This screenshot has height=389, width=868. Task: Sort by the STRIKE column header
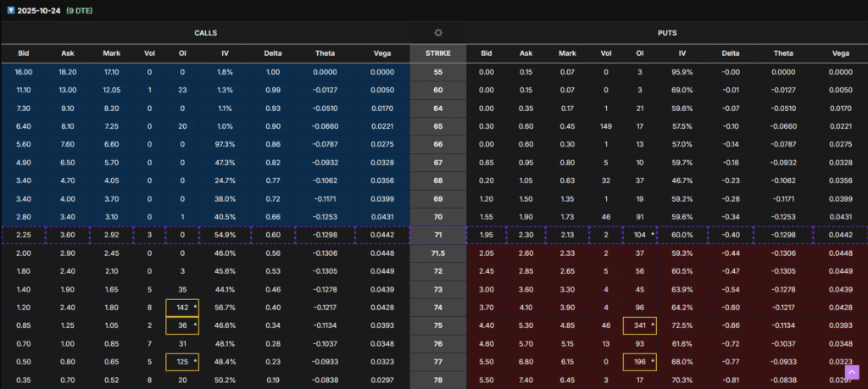coord(438,53)
